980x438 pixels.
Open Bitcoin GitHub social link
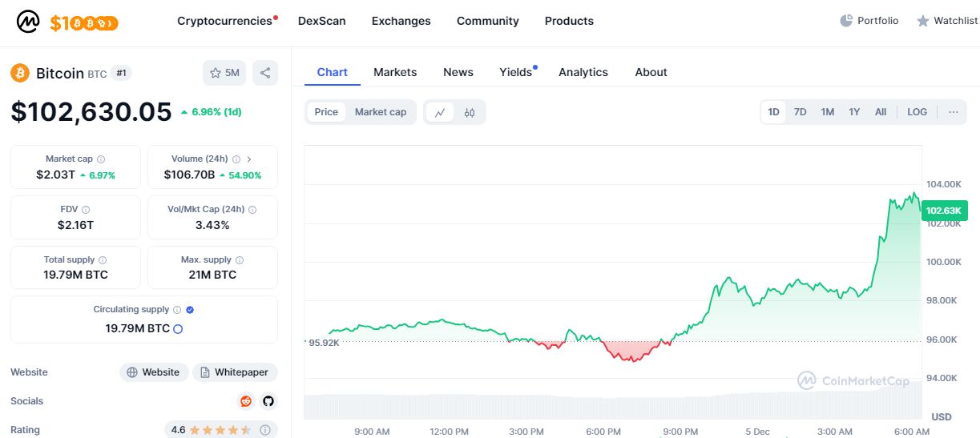click(x=268, y=401)
